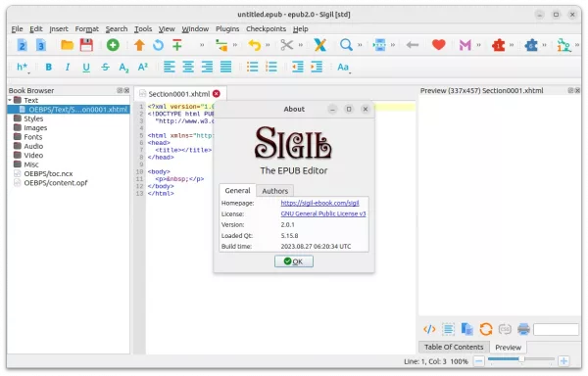Screen dimensions: 588x376
Task: Select the Preview panel tab
Action: [x=508, y=348]
